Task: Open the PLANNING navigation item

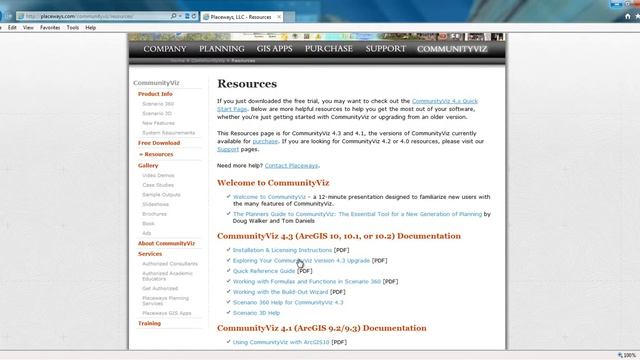Action: click(x=222, y=49)
